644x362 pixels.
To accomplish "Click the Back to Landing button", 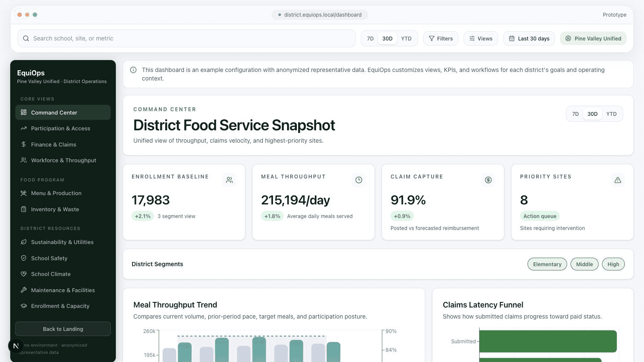I will click(63, 329).
